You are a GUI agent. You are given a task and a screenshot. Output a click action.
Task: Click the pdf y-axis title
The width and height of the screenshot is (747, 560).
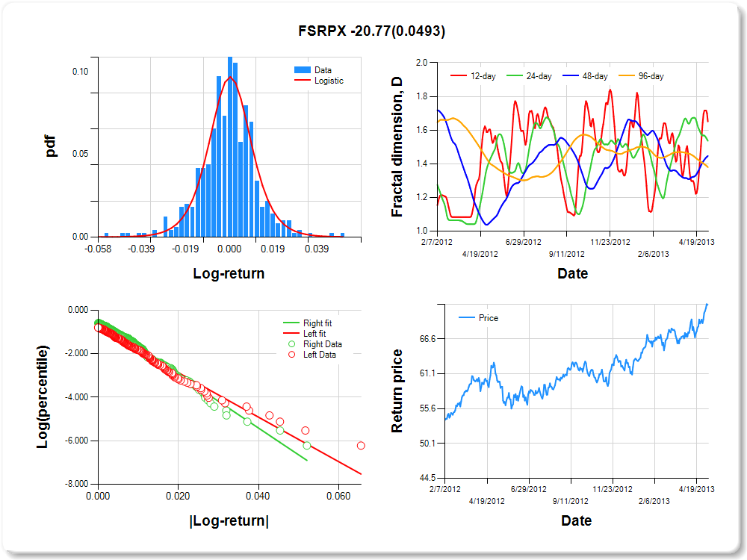(50, 146)
